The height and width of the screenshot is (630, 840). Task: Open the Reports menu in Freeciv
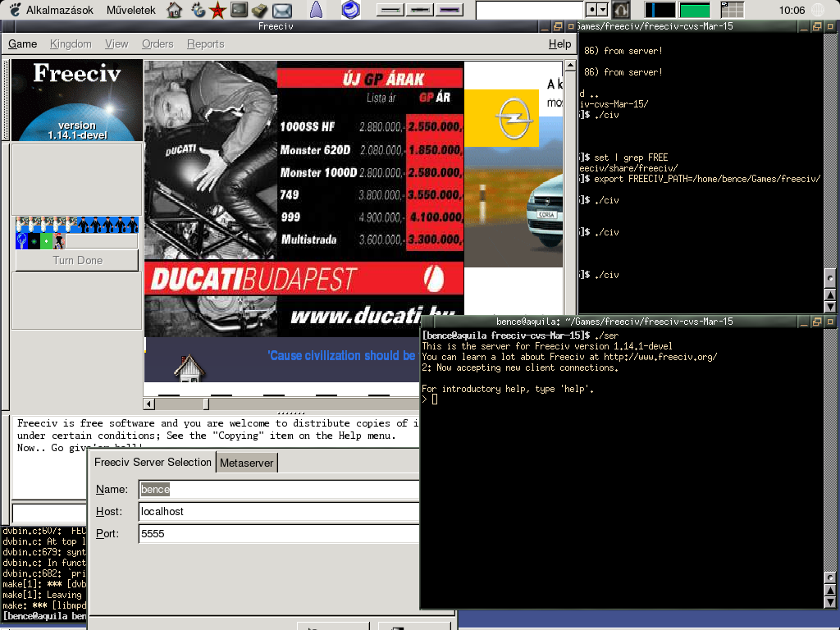pyautogui.click(x=206, y=44)
